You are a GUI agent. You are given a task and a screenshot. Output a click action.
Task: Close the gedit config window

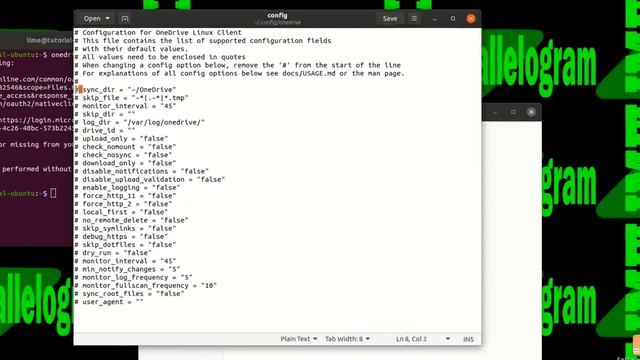click(471, 19)
